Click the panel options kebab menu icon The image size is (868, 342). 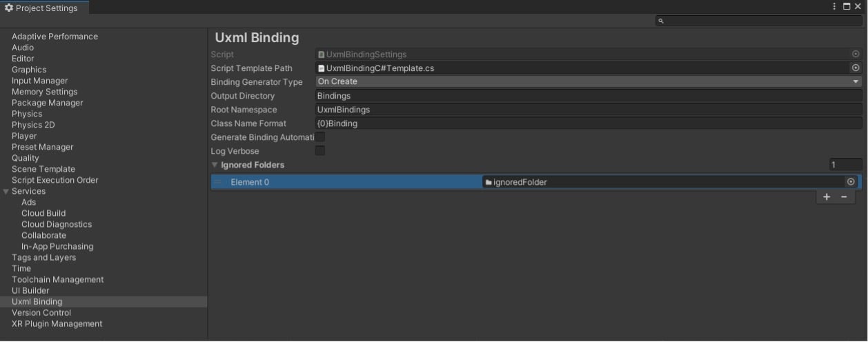tap(834, 6)
